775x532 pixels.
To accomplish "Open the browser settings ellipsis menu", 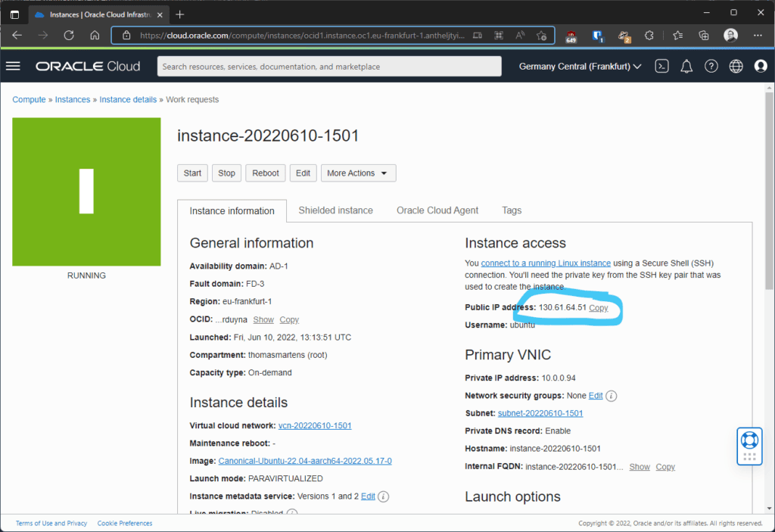I will [x=757, y=35].
